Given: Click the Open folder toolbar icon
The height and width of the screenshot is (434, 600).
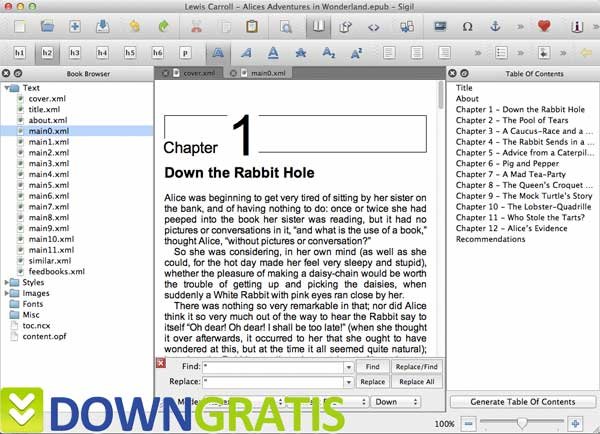Looking at the screenshot, I should pyautogui.click(x=47, y=26).
